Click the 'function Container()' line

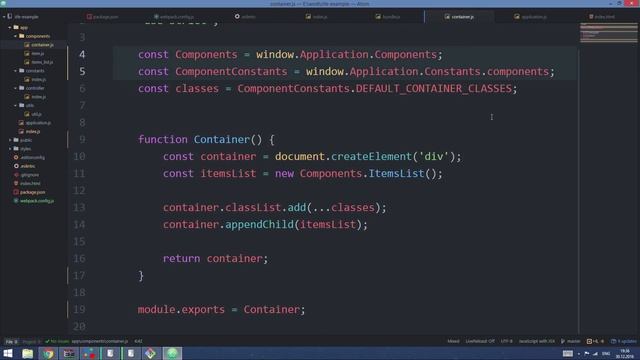206,140
